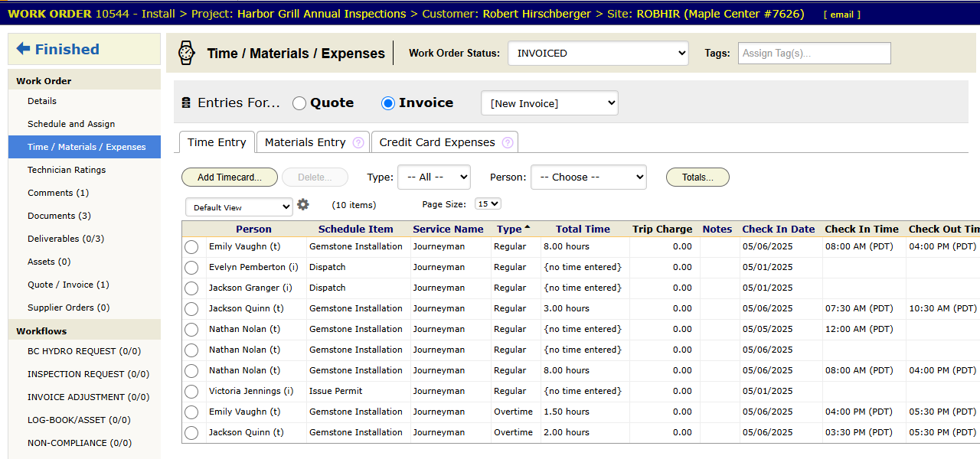This screenshot has width=980, height=459.
Task: Sort by Total Time column header
Action: [583, 229]
